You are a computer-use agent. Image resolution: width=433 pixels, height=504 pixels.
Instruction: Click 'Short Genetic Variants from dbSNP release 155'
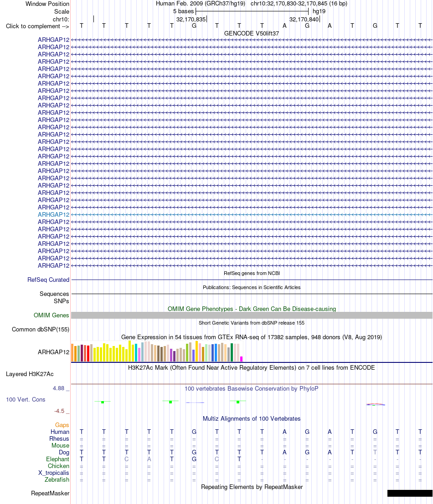click(x=252, y=323)
